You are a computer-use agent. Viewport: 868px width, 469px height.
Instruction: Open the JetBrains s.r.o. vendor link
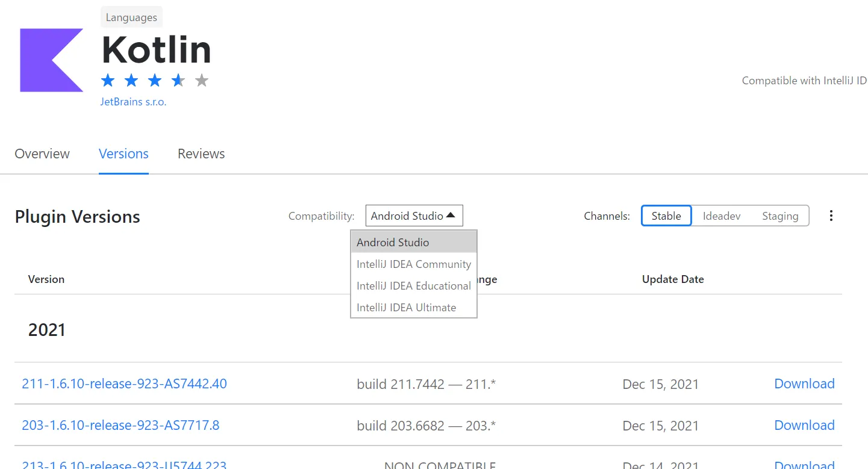click(x=133, y=102)
